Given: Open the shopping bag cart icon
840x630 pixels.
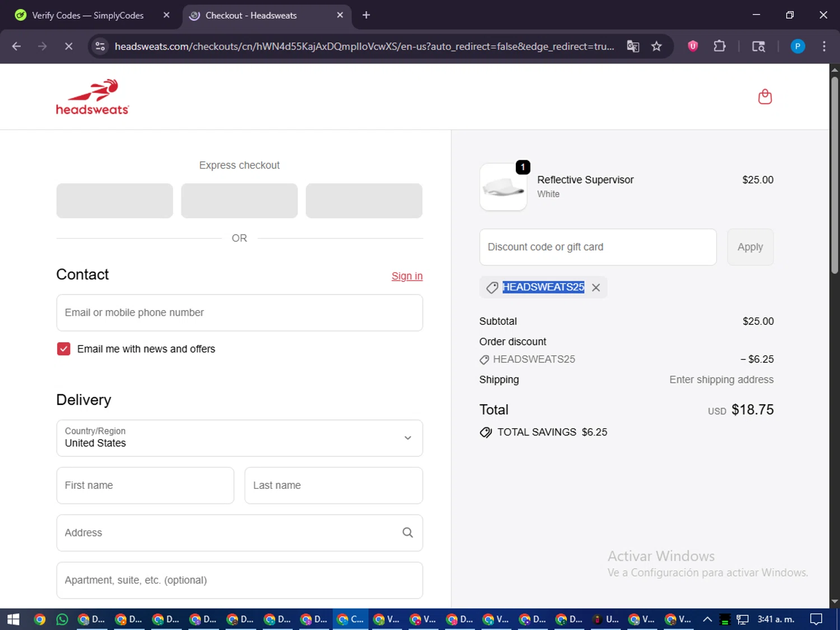Looking at the screenshot, I should tap(765, 97).
